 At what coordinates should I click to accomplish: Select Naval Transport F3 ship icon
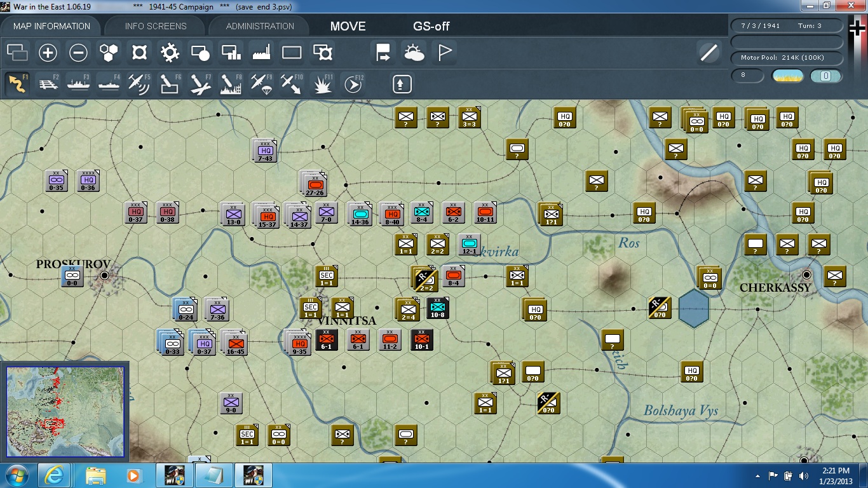tap(79, 84)
